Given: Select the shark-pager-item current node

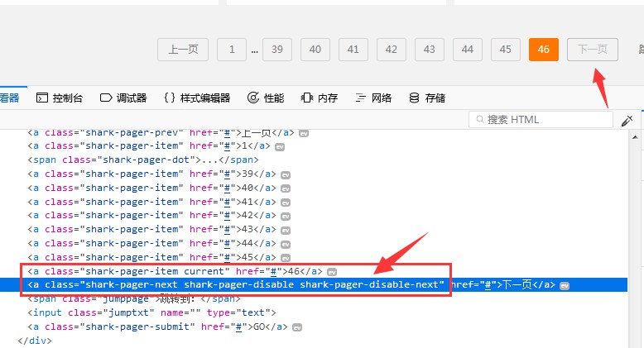Looking at the screenshot, I should [175, 271].
